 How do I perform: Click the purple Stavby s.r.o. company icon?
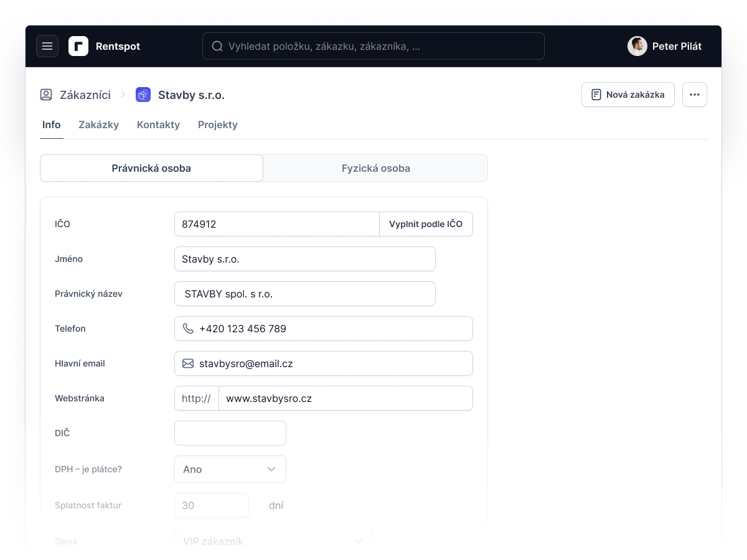(x=143, y=95)
